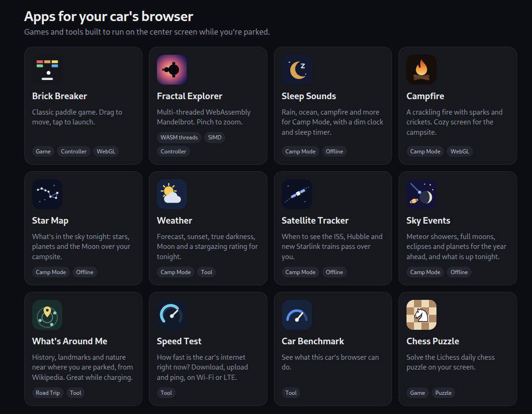Open the Brick Breaker title link
The width and height of the screenshot is (532, 414).
point(59,96)
